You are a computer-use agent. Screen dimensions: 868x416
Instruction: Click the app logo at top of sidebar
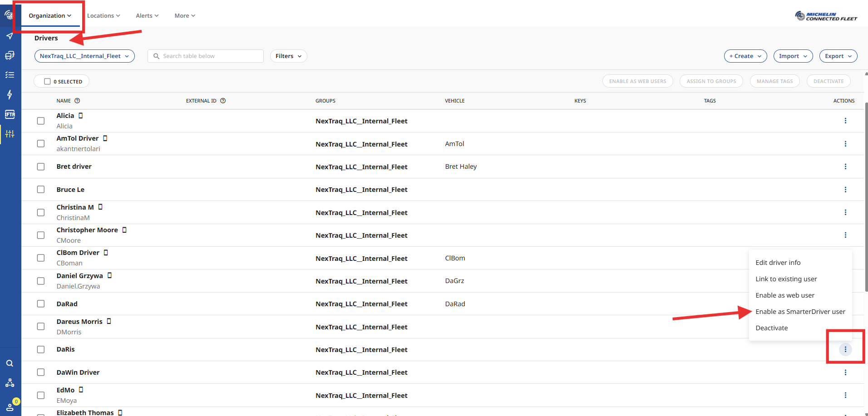[9, 15]
